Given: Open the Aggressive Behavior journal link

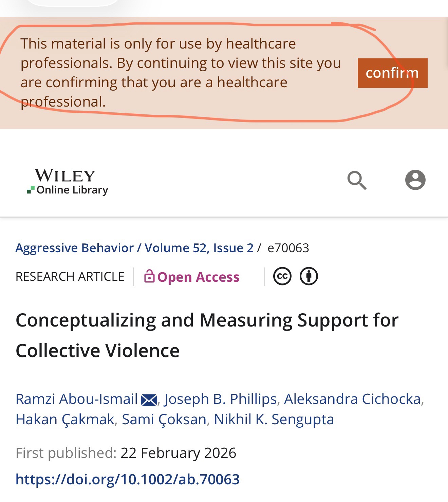Looking at the screenshot, I should coord(75,248).
